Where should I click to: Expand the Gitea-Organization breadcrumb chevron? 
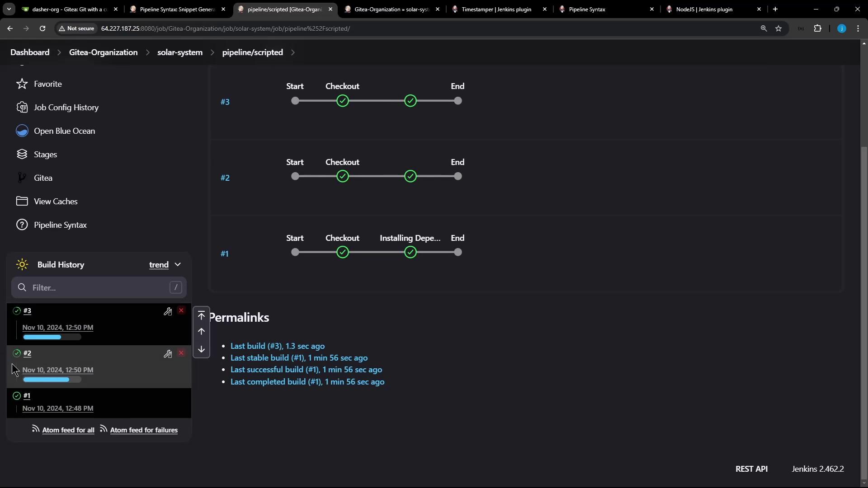[x=148, y=52]
